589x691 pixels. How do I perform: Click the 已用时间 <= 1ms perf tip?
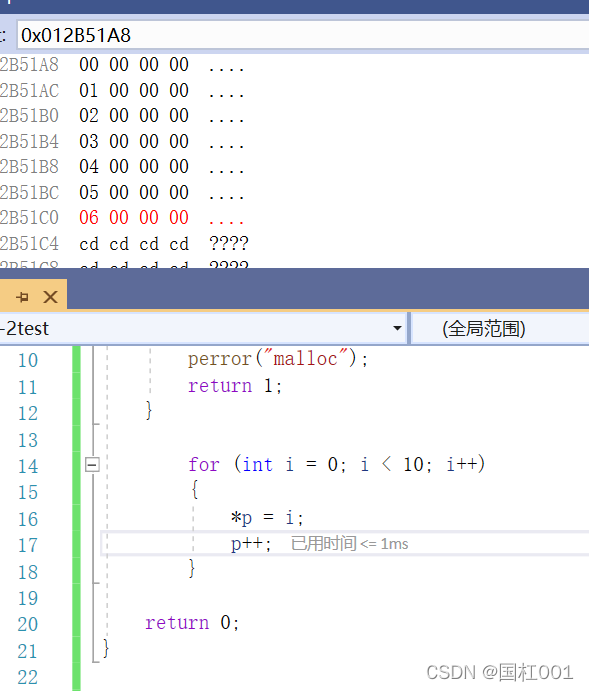(x=350, y=544)
